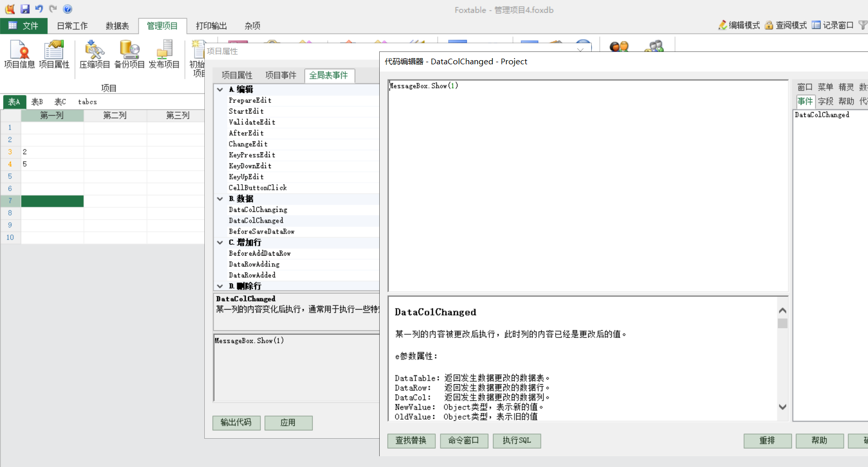
Task: Click the 发布项目 icon
Action: (164, 54)
